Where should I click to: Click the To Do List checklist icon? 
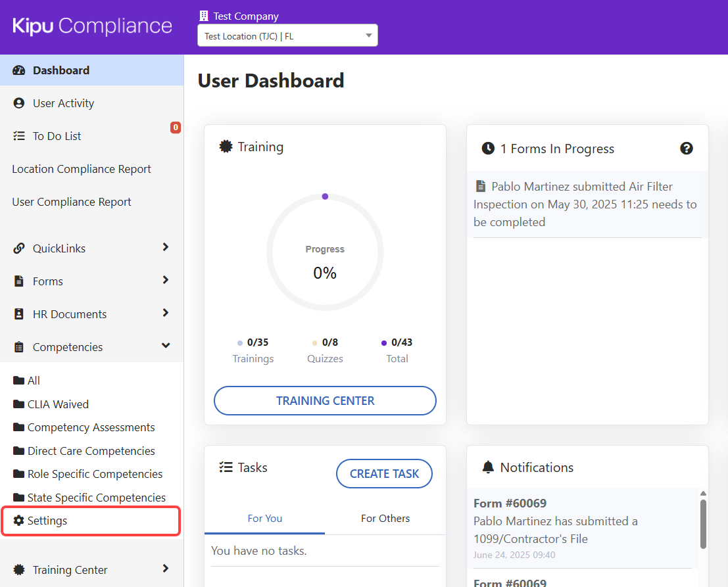19,136
